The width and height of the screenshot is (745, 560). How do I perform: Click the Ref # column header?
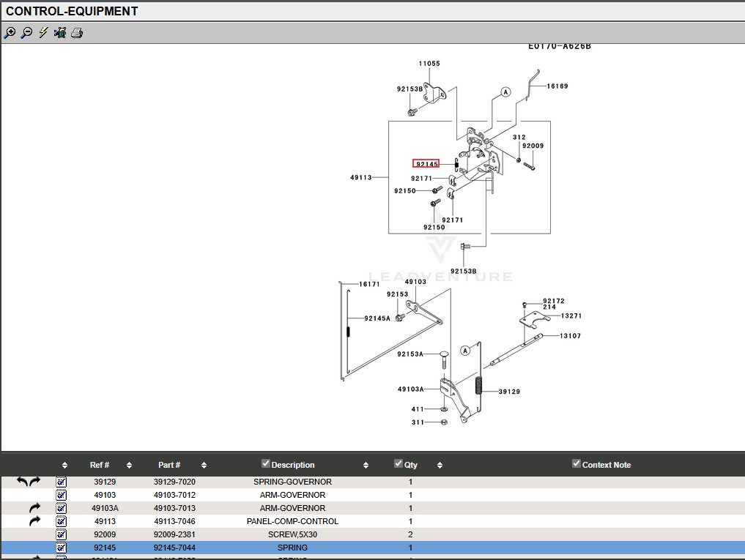pyautogui.click(x=100, y=466)
